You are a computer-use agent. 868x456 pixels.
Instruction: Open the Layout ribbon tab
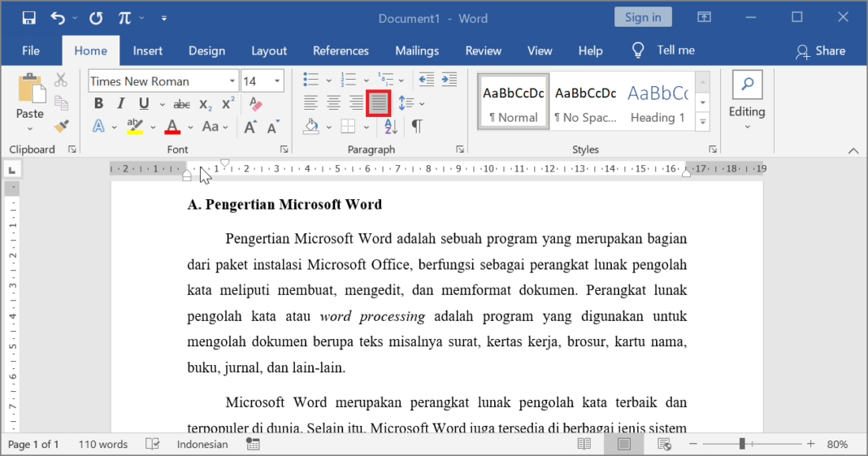269,51
